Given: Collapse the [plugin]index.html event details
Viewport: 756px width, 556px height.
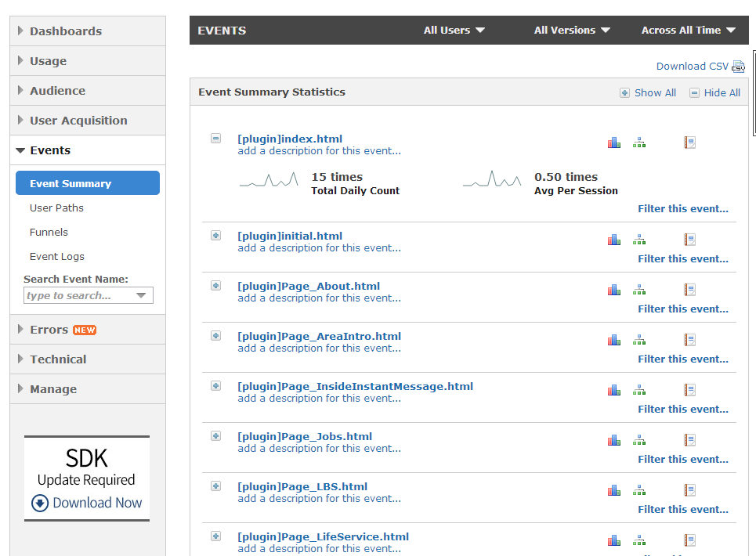Looking at the screenshot, I should [x=215, y=139].
